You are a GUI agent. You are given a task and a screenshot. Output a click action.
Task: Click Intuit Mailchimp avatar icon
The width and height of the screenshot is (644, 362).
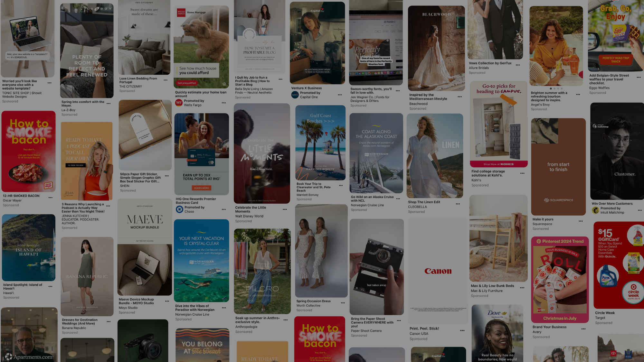pyautogui.click(x=595, y=210)
